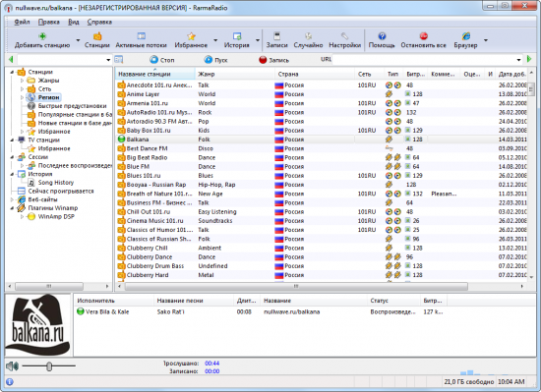
Task: Click the blue info icon in status bar
Action: pyautogui.click(x=10, y=381)
